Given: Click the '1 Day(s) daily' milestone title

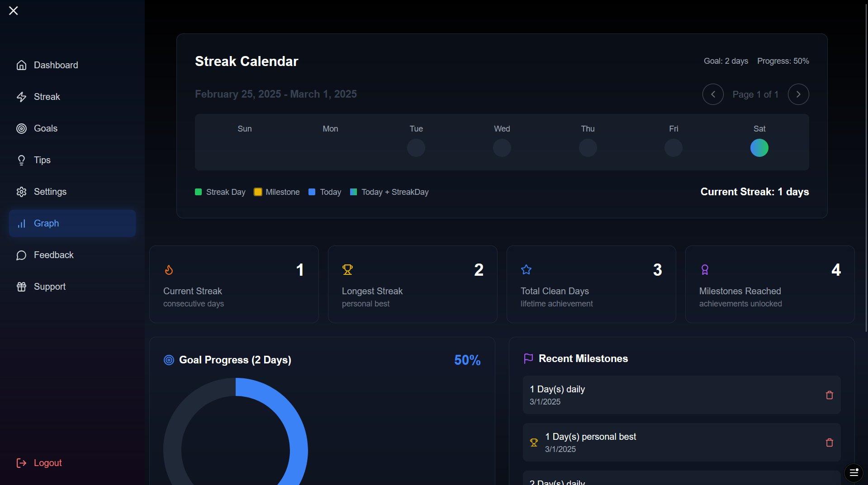Looking at the screenshot, I should pyautogui.click(x=557, y=389).
